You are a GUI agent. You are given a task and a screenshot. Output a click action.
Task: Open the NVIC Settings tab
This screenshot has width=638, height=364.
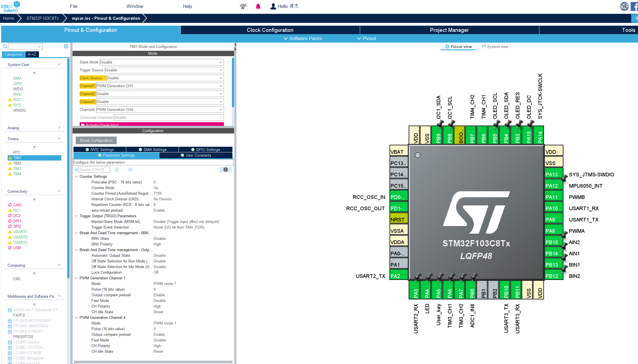click(100, 150)
